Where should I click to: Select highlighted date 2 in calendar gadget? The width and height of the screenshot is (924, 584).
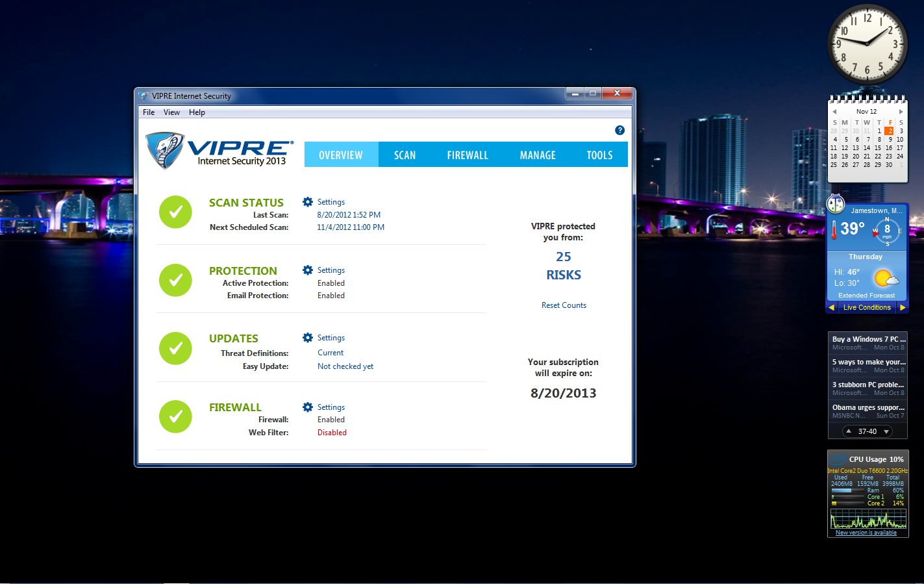890,131
